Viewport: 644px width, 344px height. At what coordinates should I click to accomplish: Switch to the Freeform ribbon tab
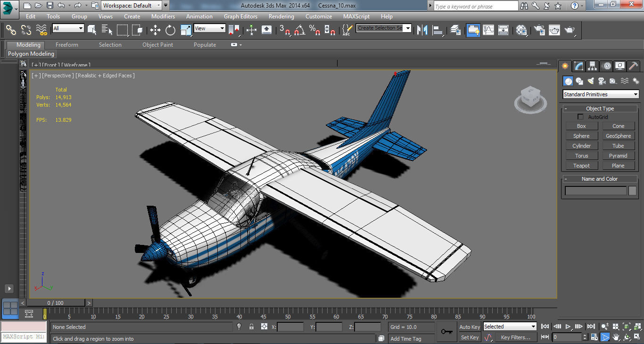tap(67, 45)
